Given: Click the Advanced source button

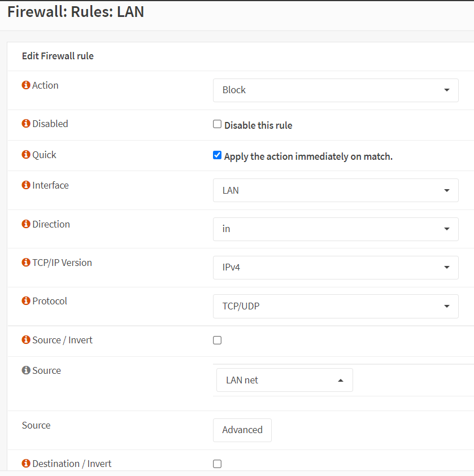Looking at the screenshot, I should (x=242, y=430).
